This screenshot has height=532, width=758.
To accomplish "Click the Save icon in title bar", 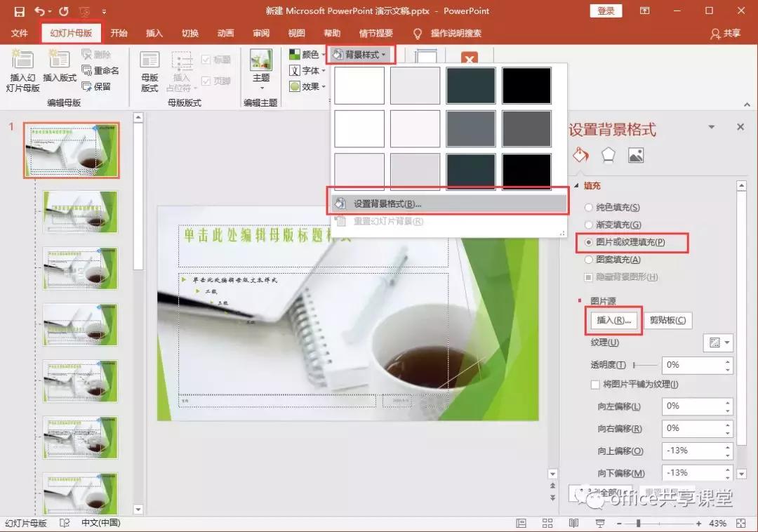I will 19,11.
